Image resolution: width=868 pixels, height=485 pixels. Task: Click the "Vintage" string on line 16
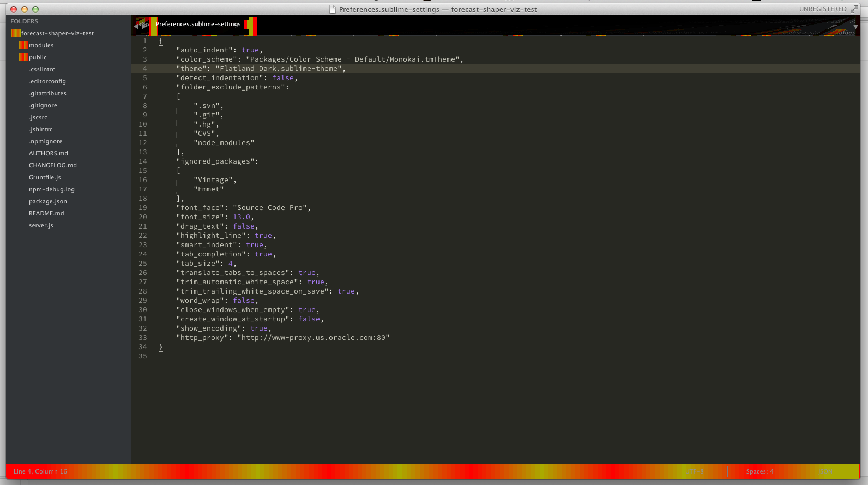pos(213,180)
